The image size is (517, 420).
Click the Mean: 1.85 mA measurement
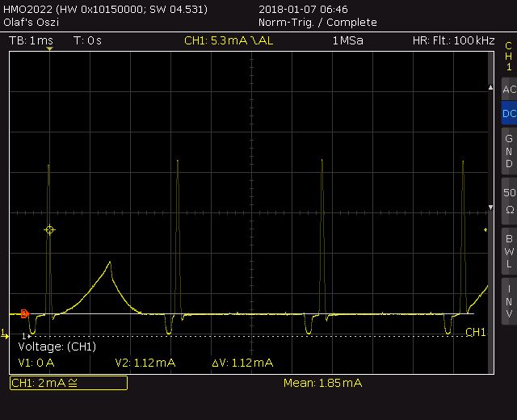click(x=322, y=383)
